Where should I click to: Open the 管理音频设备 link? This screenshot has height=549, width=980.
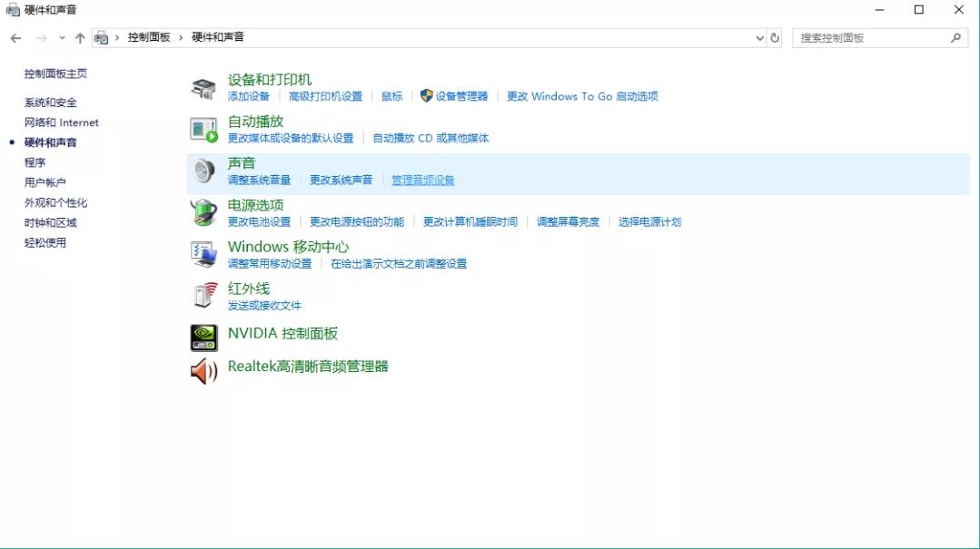click(x=422, y=181)
